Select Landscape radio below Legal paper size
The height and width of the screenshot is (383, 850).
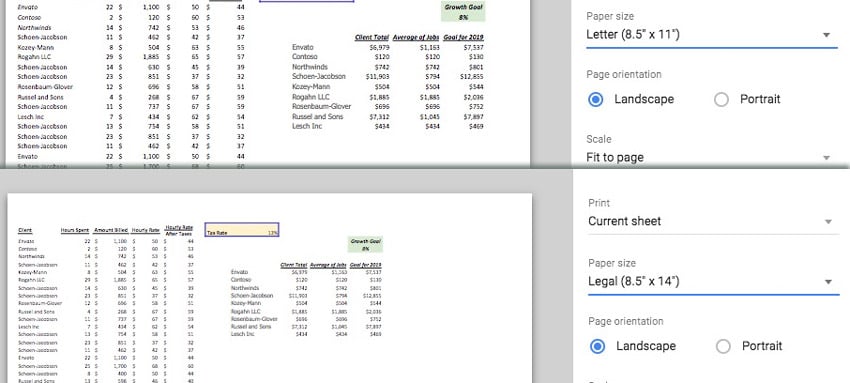[597, 346]
